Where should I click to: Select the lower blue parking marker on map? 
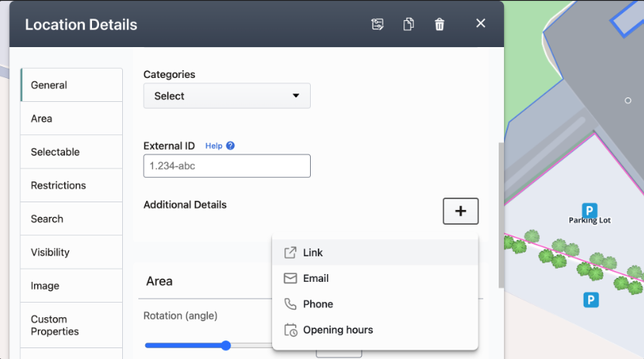tap(591, 300)
